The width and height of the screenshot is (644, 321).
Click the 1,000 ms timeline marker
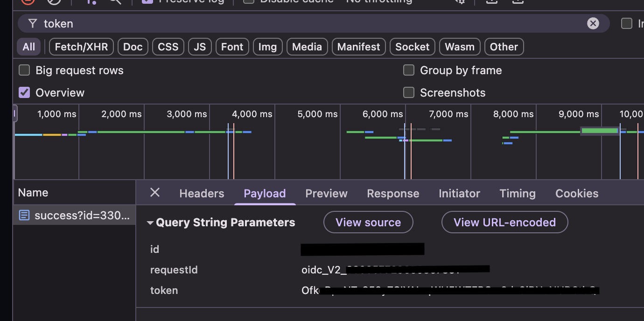(x=56, y=114)
